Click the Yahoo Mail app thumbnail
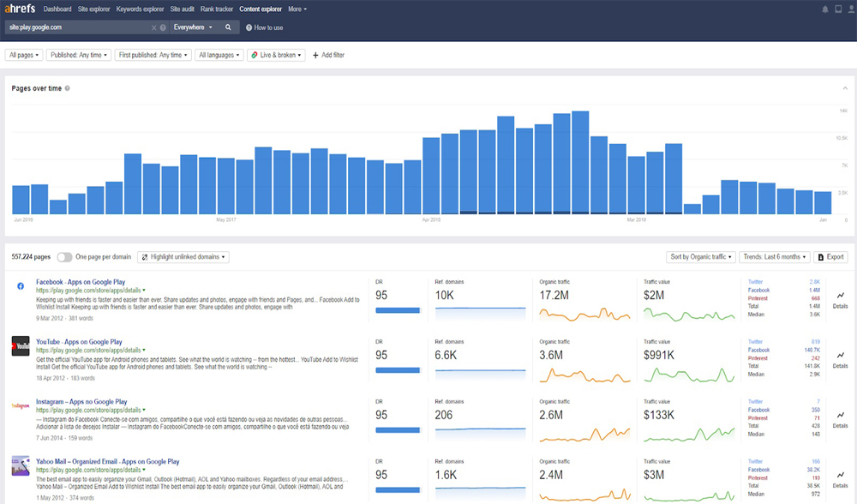 [21, 465]
